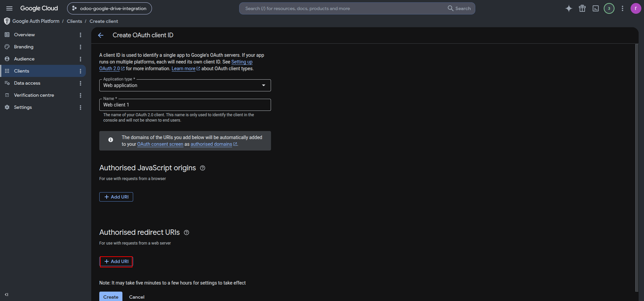The height and width of the screenshot is (301, 644).
Task: Collapse the left sidebar panel
Action: pyautogui.click(x=6, y=295)
